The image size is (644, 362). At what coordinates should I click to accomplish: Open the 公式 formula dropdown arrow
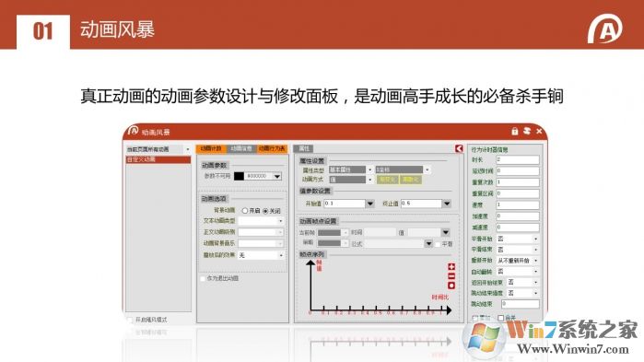[428, 244]
